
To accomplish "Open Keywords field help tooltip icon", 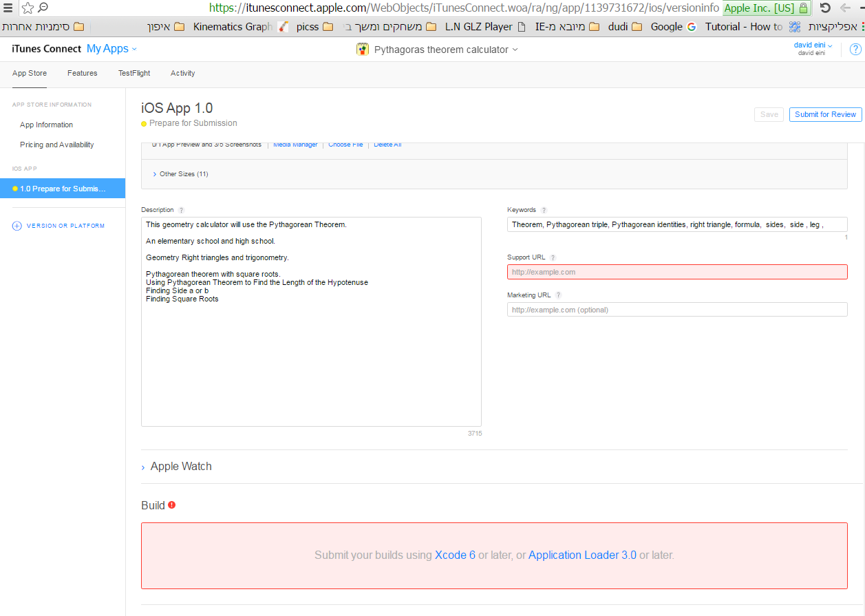I will tap(544, 210).
